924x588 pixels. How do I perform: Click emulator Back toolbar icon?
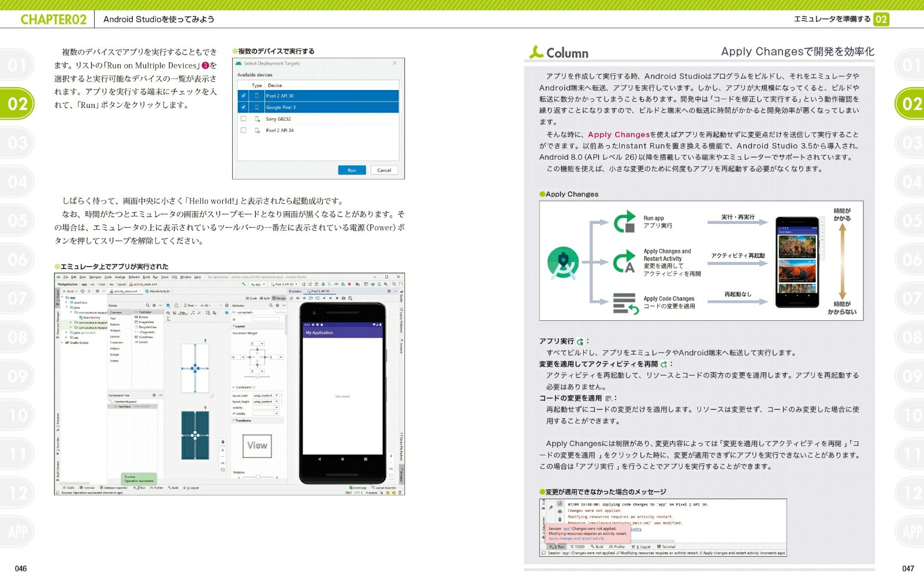point(324,298)
